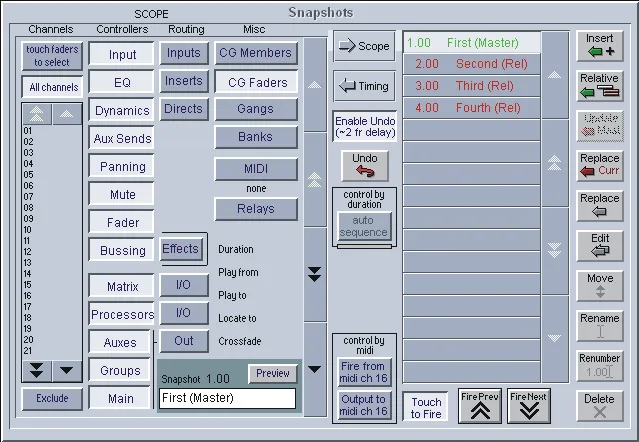
Task: Click the Inserts routing button
Action: (x=184, y=81)
